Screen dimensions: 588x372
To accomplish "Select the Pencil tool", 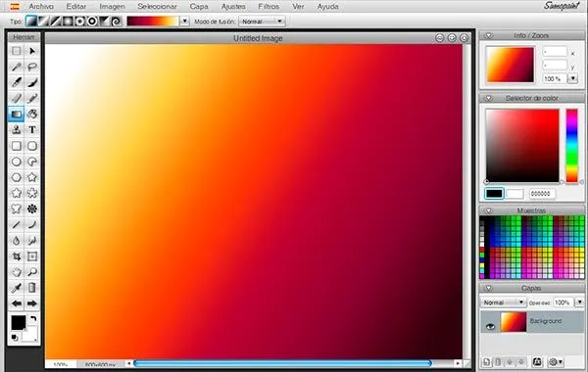I will point(32,98).
